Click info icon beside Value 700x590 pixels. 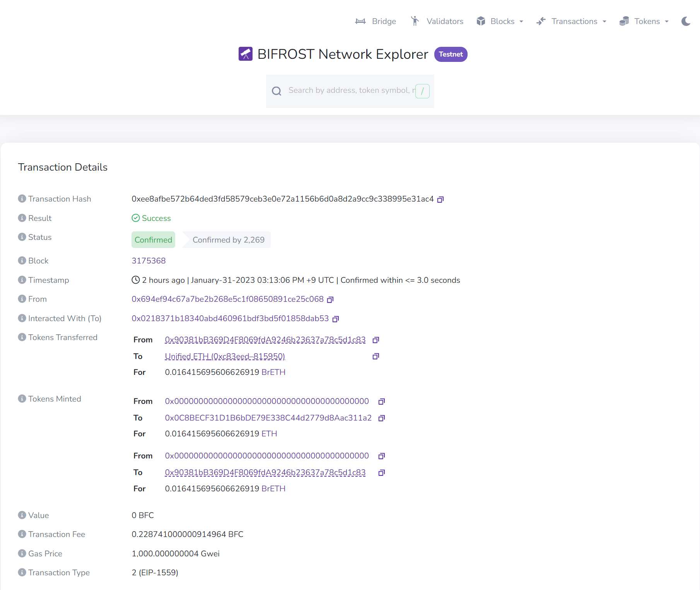22,515
